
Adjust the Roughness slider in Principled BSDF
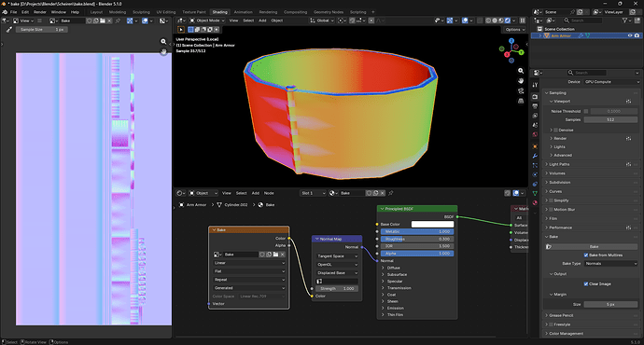417,239
